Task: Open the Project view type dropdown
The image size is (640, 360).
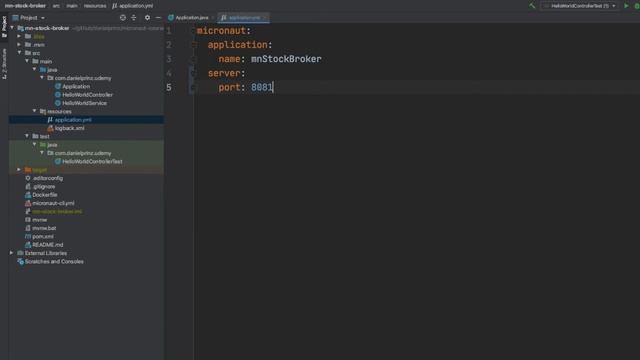Action: (29, 18)
